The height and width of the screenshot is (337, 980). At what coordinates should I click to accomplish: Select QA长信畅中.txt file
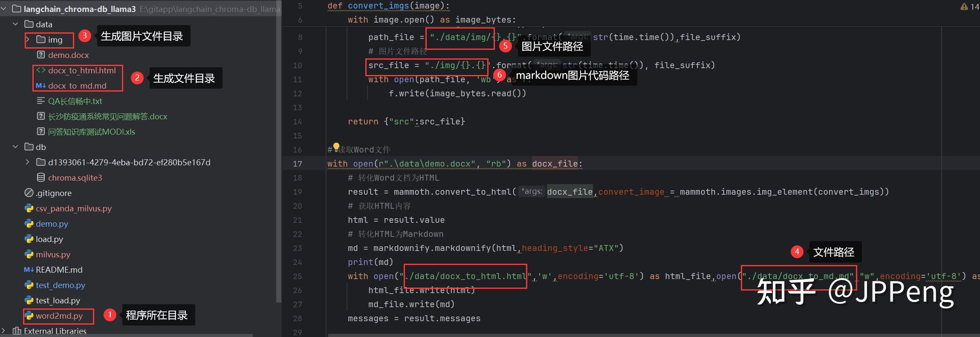[x=75, y=101]
